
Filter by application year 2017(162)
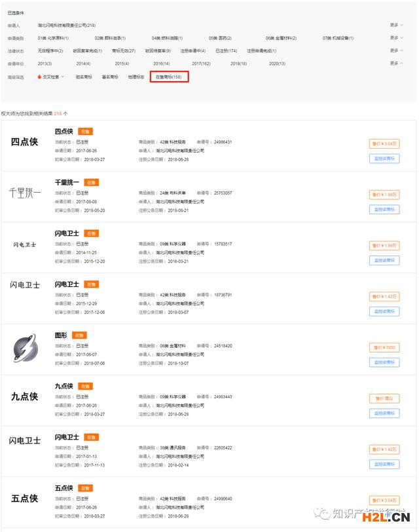(x=201, y=64)
